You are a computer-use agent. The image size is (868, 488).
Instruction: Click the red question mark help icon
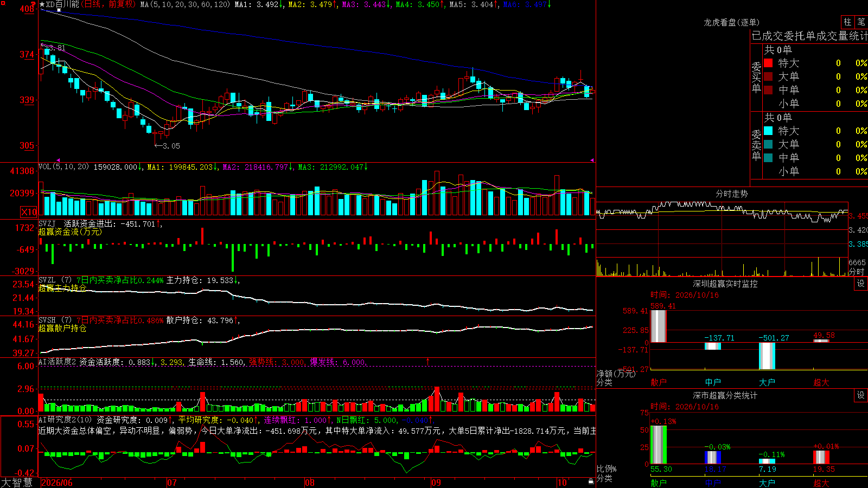(34, 3)
